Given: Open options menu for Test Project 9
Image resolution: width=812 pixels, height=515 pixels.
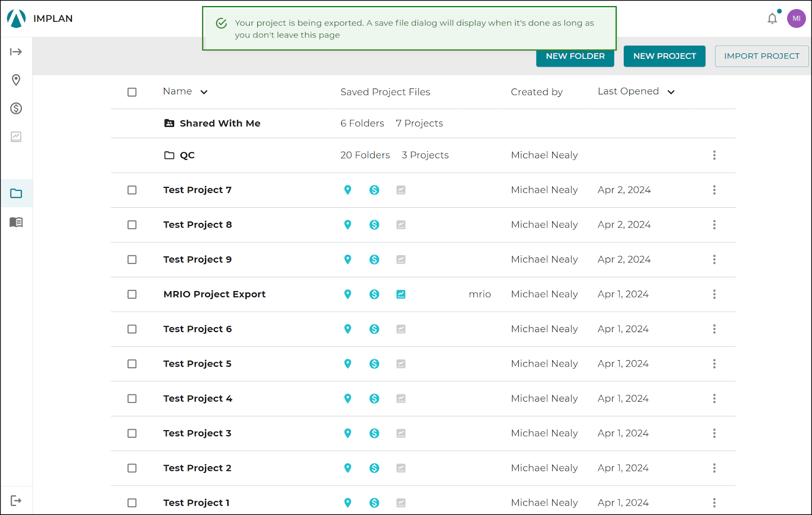Looking at the screenshot, I should click(714, 260).
